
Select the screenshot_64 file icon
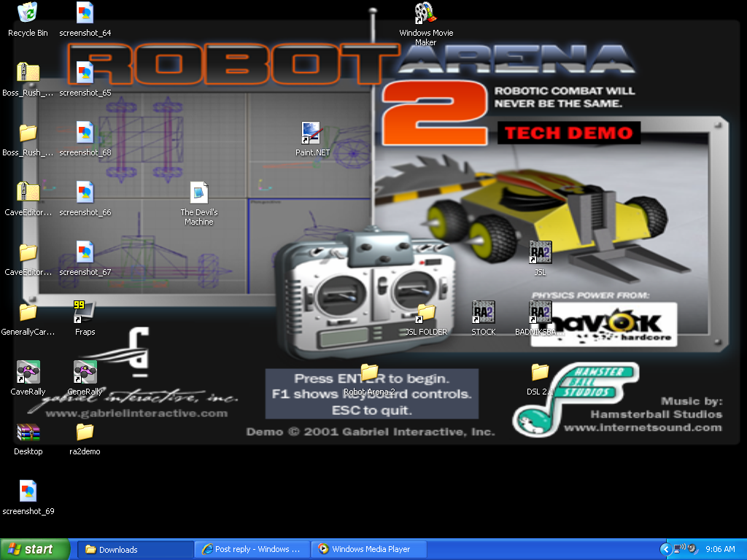click(x=85, y=13)
